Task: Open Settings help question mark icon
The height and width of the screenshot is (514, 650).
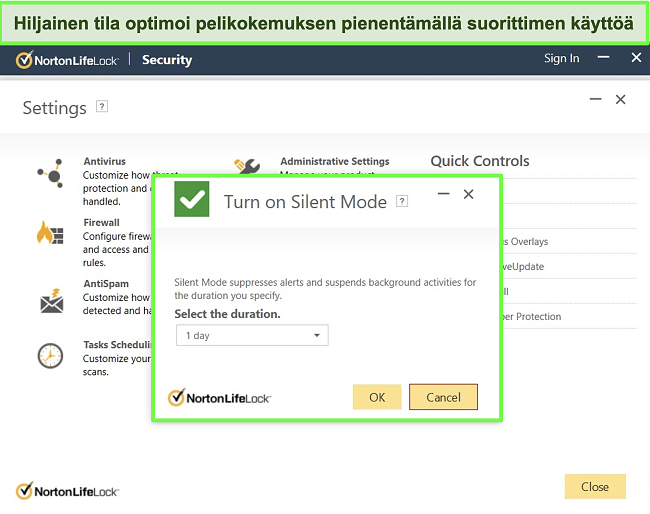Action: [x=102, y=107]
